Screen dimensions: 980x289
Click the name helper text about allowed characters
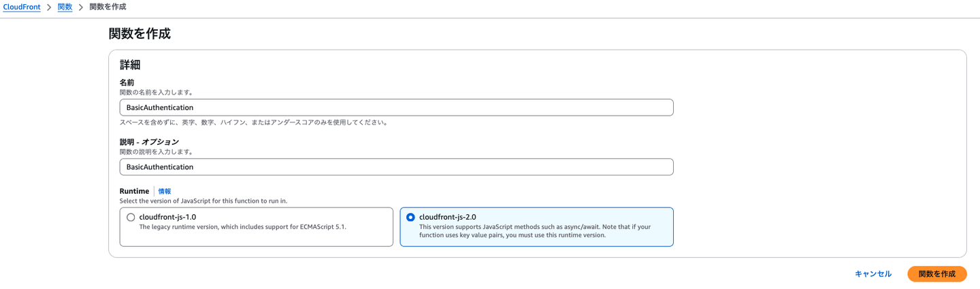click(x=253, y=123)
